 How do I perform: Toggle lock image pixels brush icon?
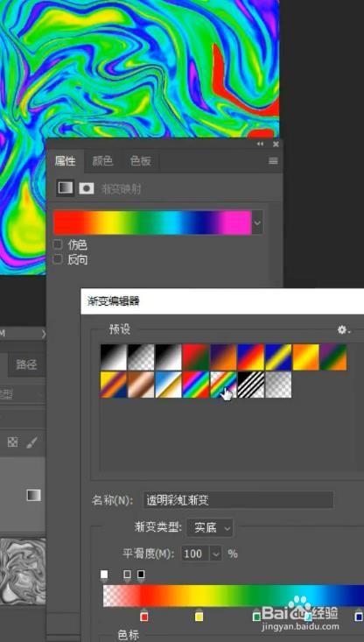coord(31,441)
